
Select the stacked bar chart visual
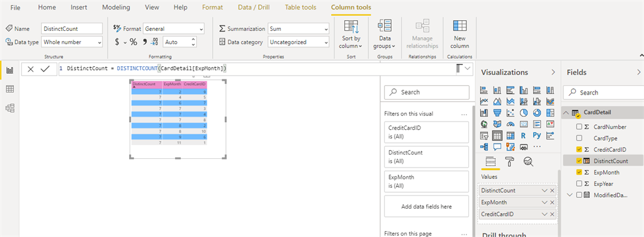tap(483, 90)
